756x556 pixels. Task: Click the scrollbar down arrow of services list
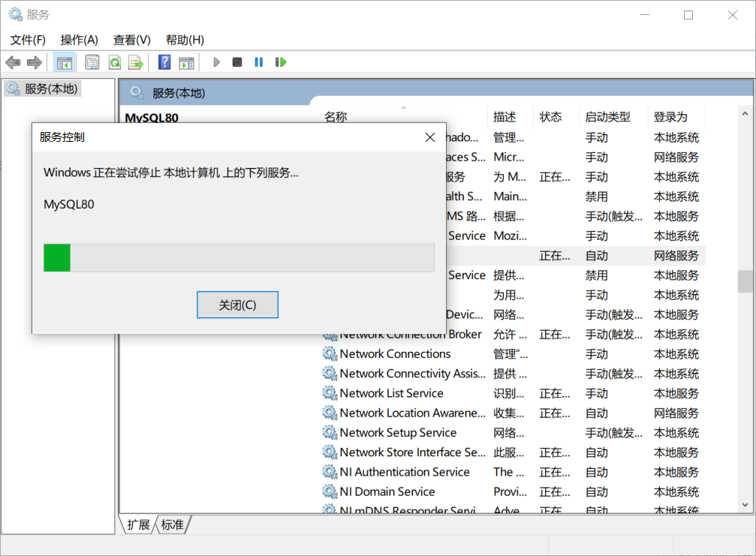click(x=745, y=504)
